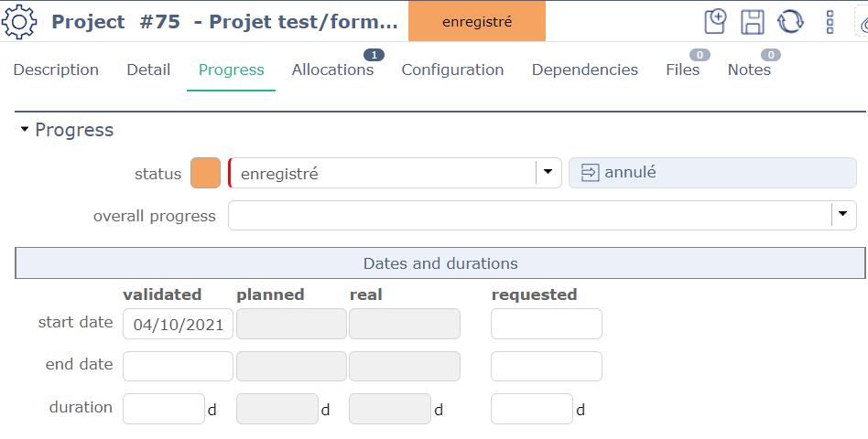Collapse the Progress section triangle
Screen dimensions: 868x439
click(25, 131)
